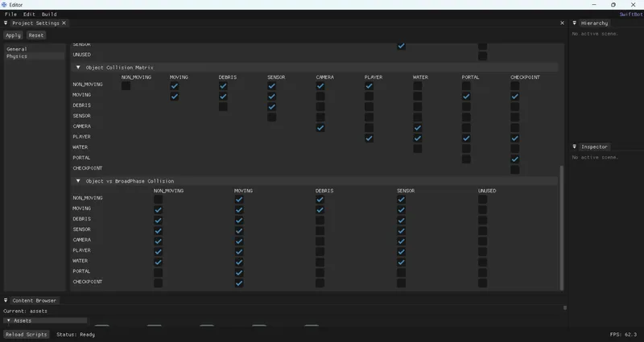This screenshot has width=644, height=342.
Task: Collapse the Content Browser panel triangle
Action: (x=6, y=300)
